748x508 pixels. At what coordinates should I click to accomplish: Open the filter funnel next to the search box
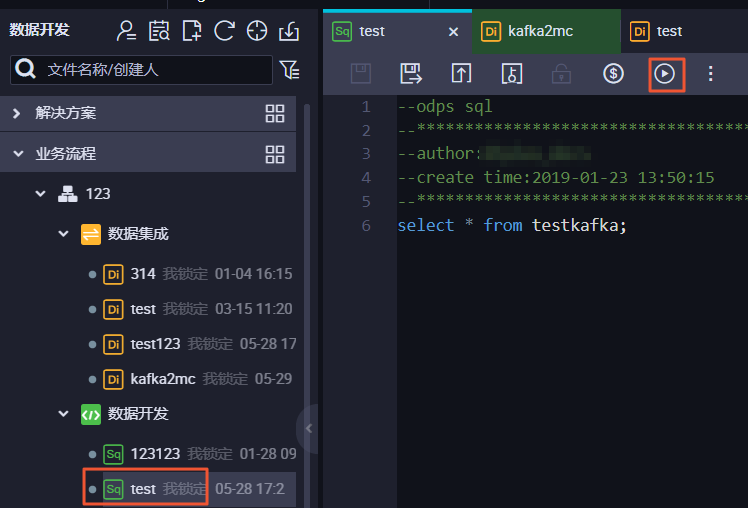click(289, 70)
